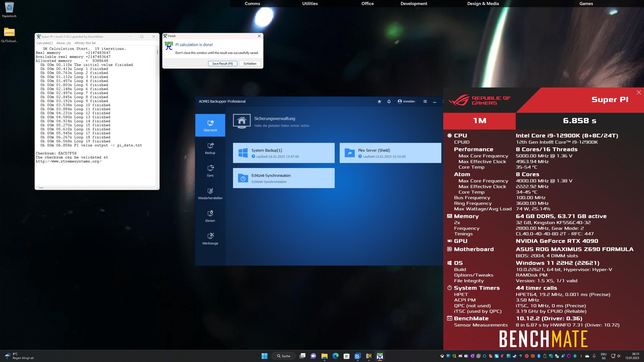Click the crown upgrade icon in AOMEI title bar
Viewport: 644px width, 362px height.
pyautogui.click(x=379, y=101)
